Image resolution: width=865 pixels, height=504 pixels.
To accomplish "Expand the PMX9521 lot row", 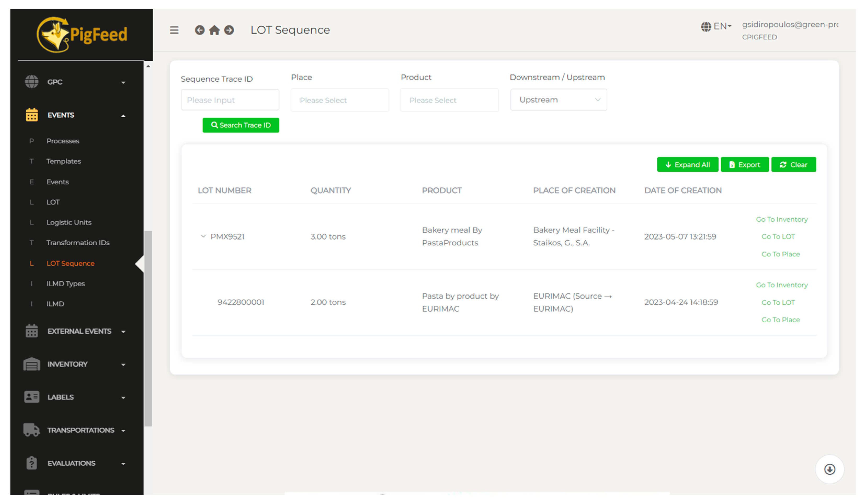I will click(203, 236).
